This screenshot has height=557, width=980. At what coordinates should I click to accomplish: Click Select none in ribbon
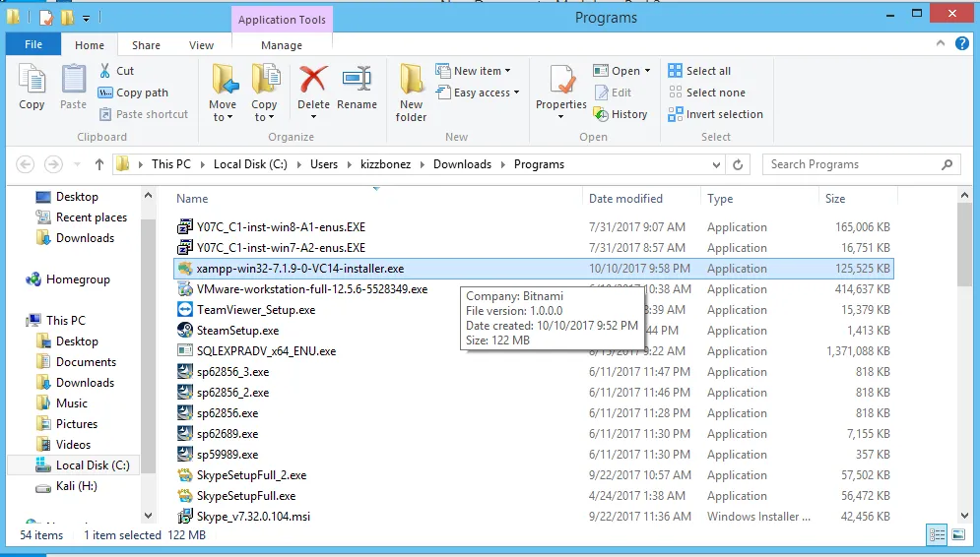[x=707, y=93]
